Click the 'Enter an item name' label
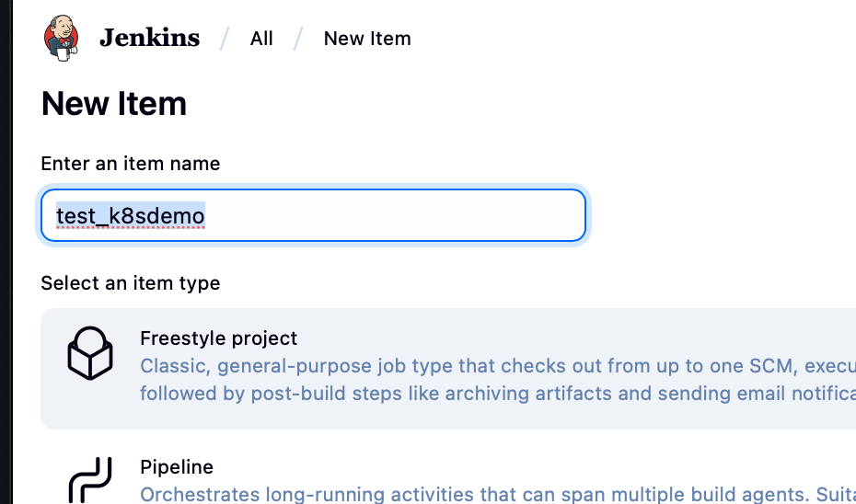Viewport: 856px width, 504px height. (131, 164)
